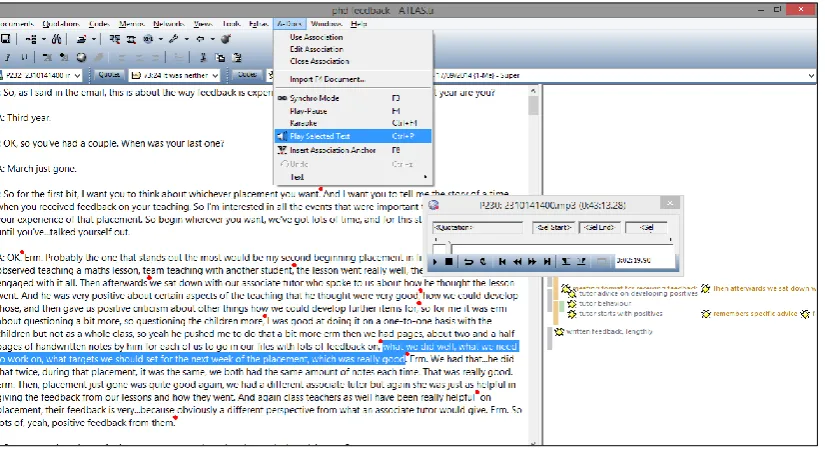Click the cut icon in second toolbar

click(203, 57)
